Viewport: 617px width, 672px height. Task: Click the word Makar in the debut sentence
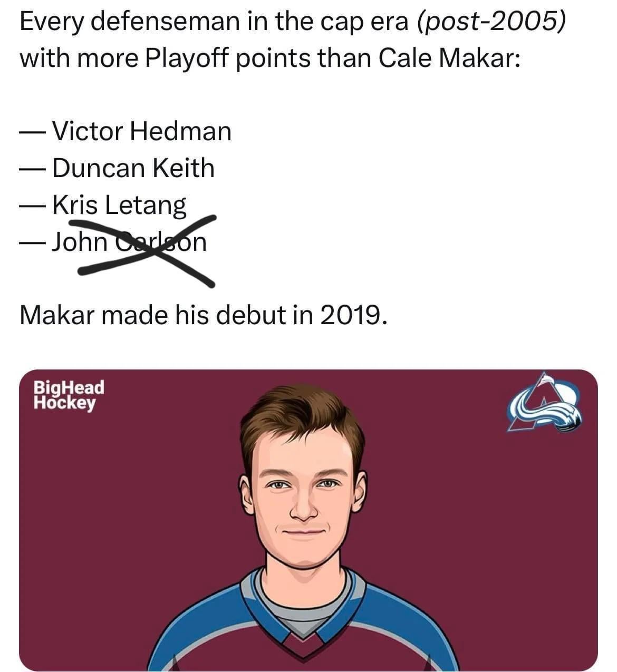pyautogui.click(x=57, y=315)
